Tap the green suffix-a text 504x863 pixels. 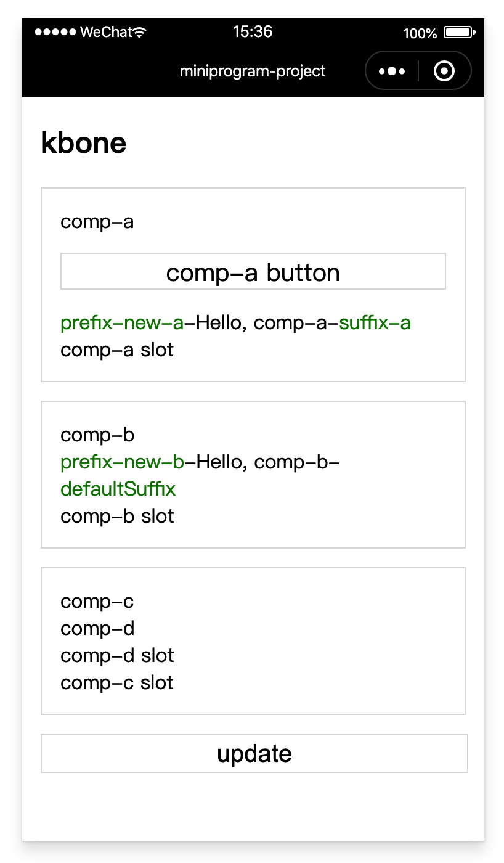click(375, 323)
